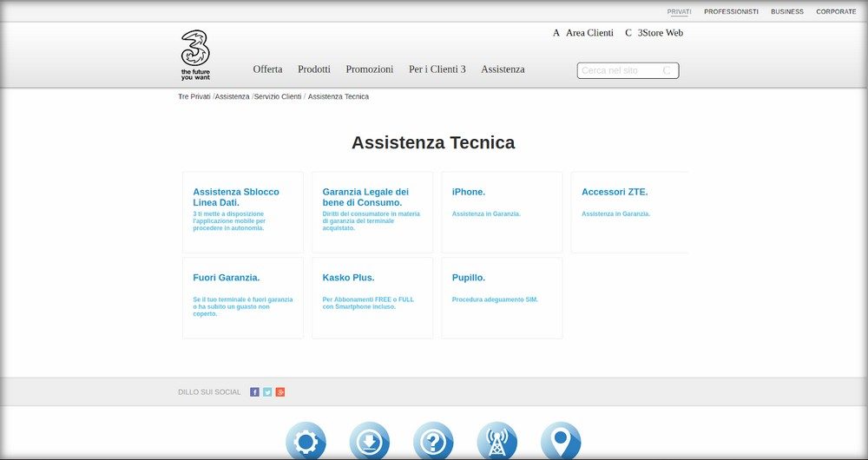Image resolution: width=868 pixels, height=460 pixels.
Task: Share on Twitter icon
Action: (267, 392)
